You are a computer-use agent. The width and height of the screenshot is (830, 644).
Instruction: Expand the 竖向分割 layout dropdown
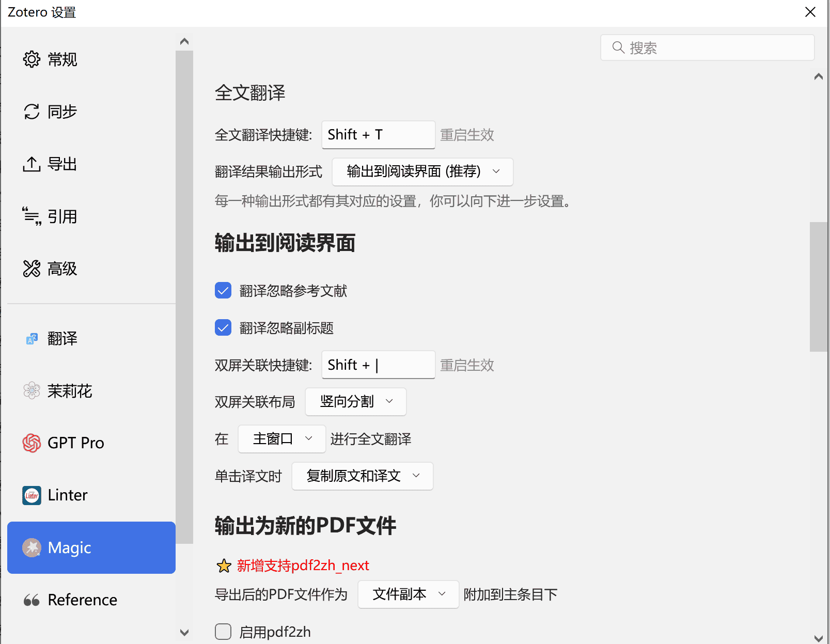pos(355,402)
